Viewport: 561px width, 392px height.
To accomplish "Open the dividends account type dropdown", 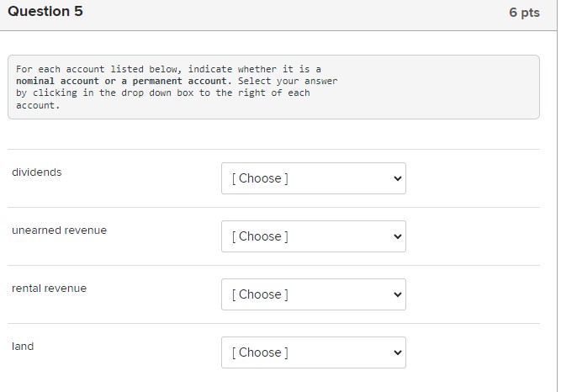I will 313,178.
